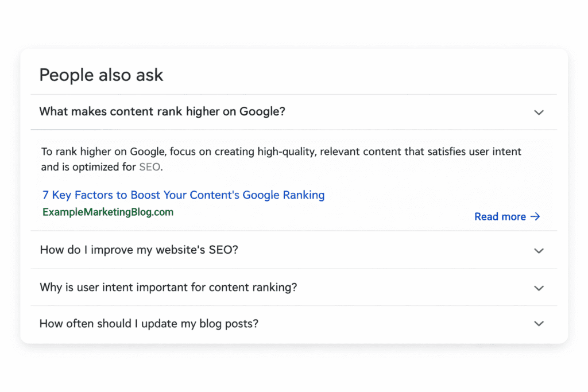Expand the chevron next to "How often should I update my blog posts?"

coord(539,324)
